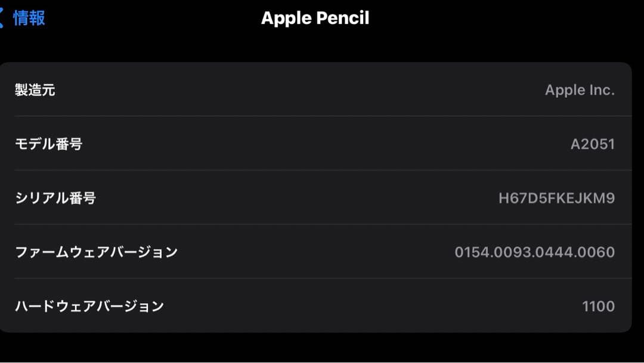Tap the Apple Inc. manufacturer value

click(x=580, y=90)
